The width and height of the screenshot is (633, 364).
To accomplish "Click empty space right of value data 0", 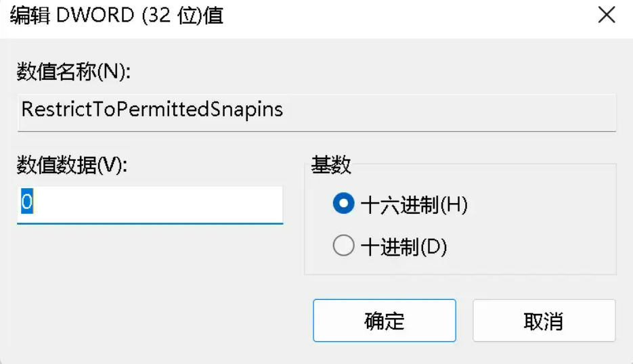I will click(x=169, y=204).
